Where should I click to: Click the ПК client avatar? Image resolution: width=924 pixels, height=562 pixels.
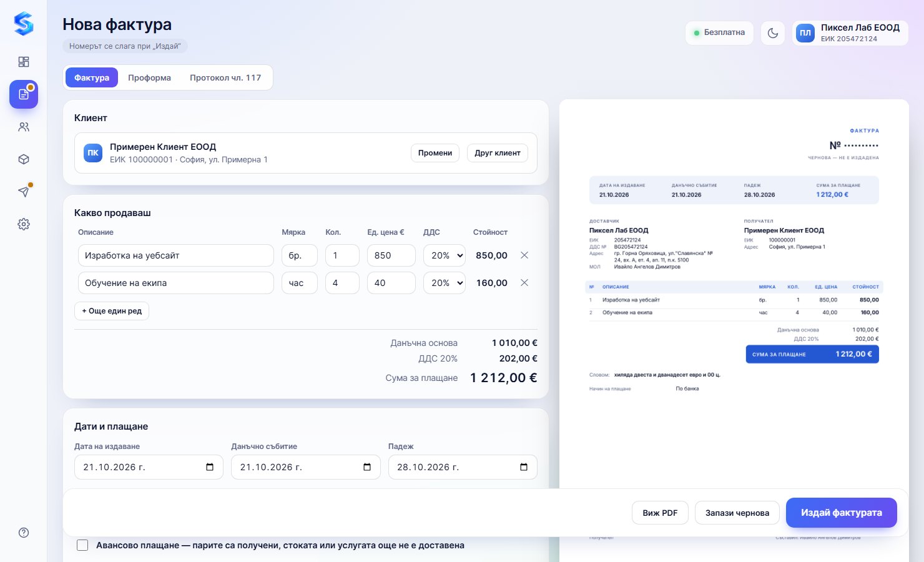point(93,153)
